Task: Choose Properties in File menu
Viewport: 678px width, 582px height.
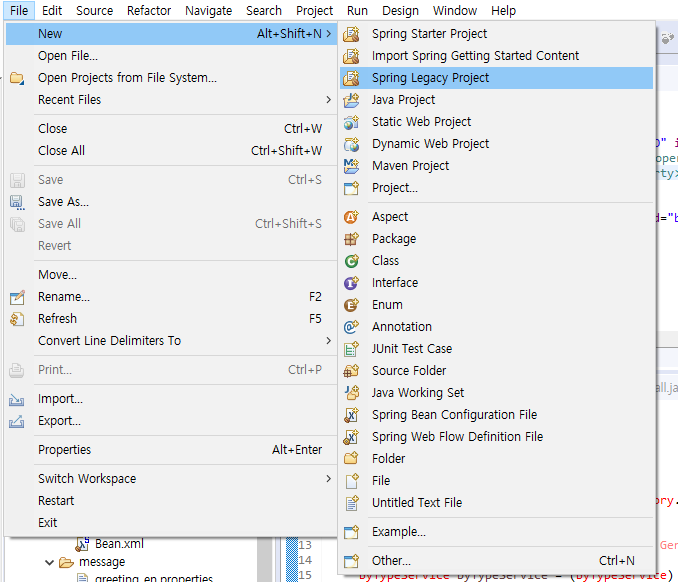Action: pos(172,450)
